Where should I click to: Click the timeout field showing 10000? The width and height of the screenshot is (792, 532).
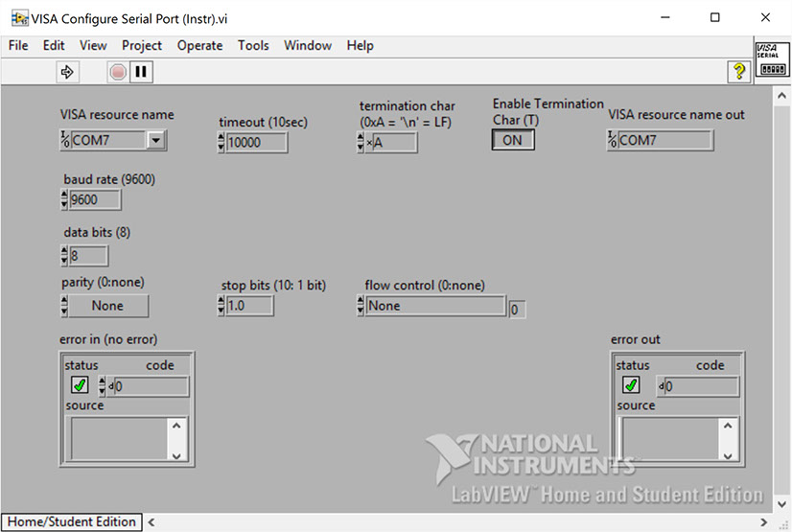tap(257, 142)
